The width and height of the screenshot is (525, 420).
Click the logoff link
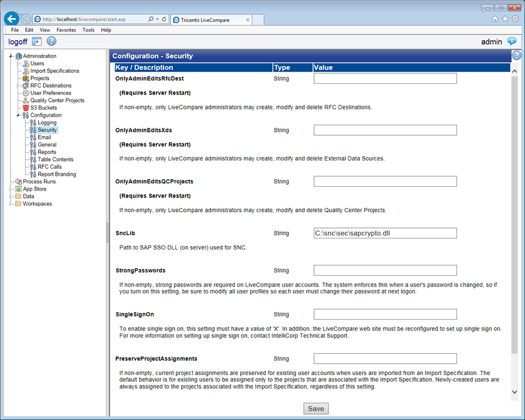click(18, 42)
